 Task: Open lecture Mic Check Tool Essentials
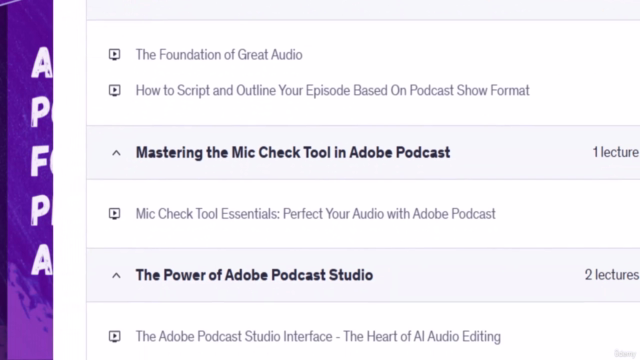click(x=316, y=213)
